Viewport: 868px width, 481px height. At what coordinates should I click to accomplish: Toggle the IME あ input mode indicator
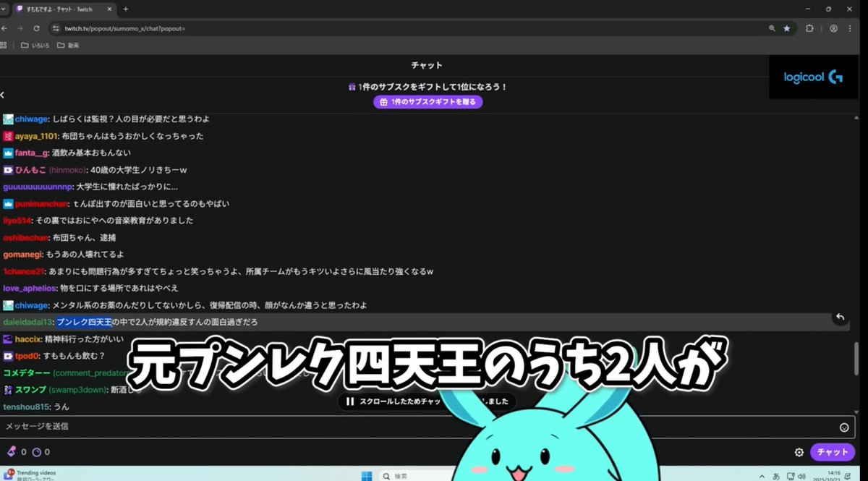coord(776,476)
